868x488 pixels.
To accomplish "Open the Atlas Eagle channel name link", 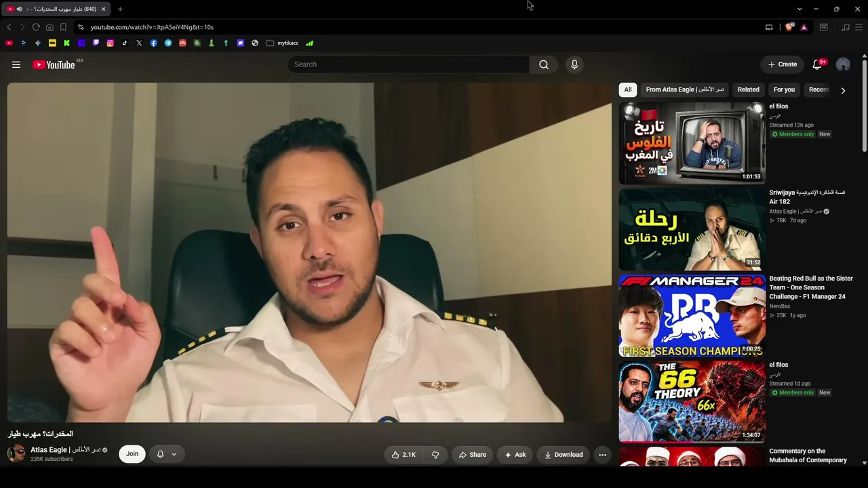I will [65, 450].
